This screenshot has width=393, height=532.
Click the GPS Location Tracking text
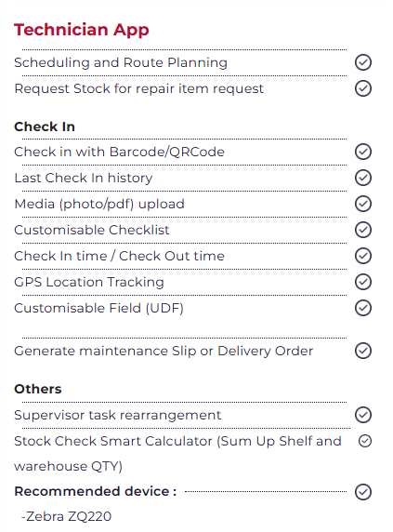click(89, 283)
